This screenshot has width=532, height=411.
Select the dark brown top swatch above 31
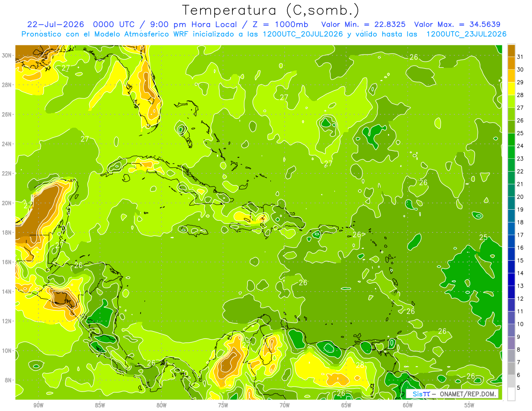[511, 51]
